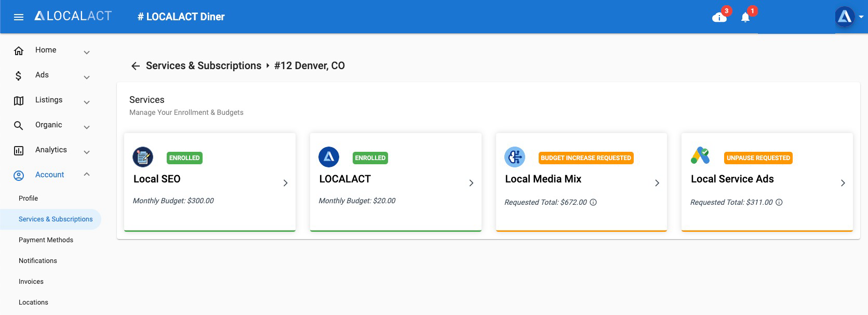This screenshot has width=868, height=315.
Task: Show info for Requested Total $672.00
Action: [593, 203]
